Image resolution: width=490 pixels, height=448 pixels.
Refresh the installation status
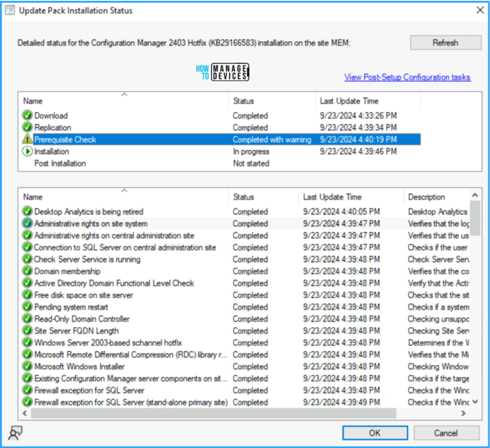click(x=445, y=43)
